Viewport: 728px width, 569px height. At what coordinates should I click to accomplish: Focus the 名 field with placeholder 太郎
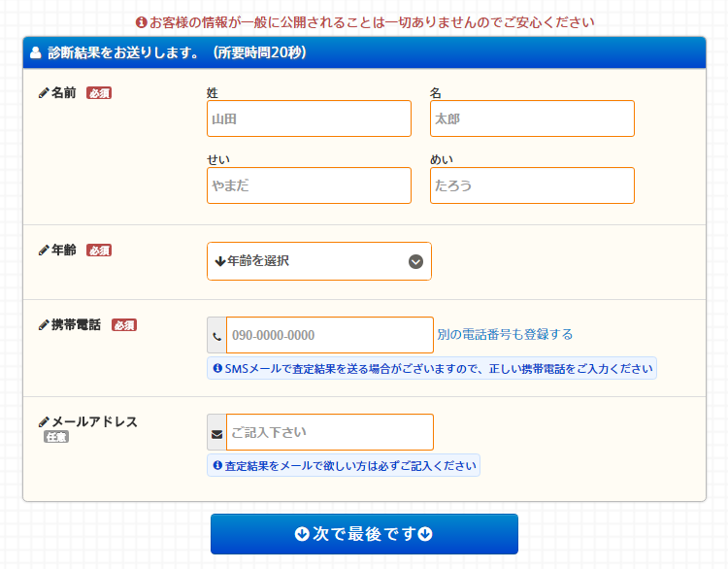532,119
